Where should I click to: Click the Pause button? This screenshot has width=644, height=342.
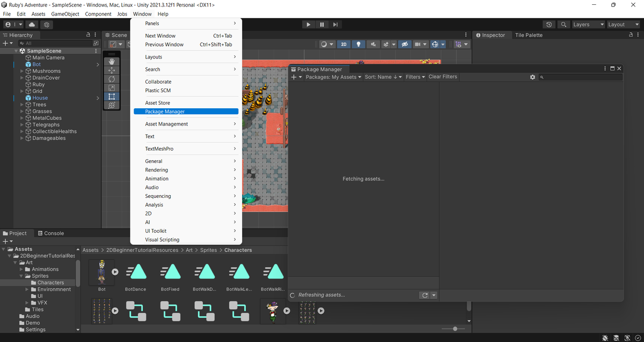click(322, 25)
